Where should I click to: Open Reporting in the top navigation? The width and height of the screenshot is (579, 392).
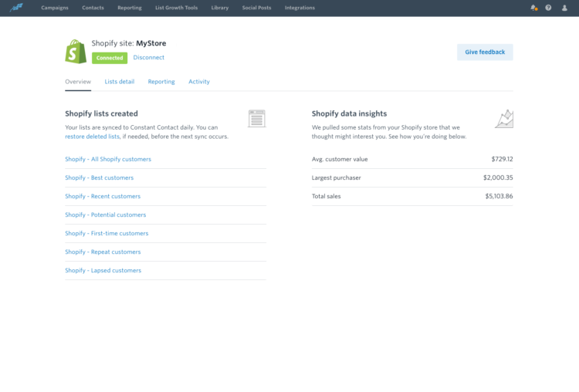point(130,8)
